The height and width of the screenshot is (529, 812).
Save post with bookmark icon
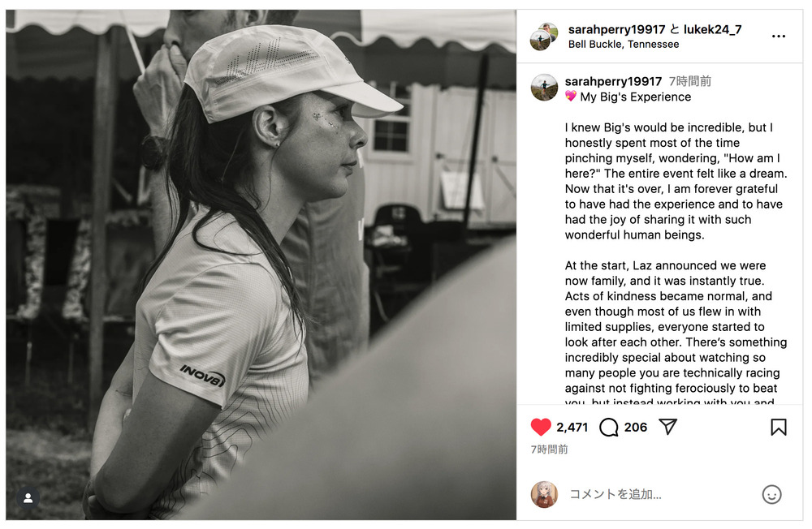pos(779,427)
